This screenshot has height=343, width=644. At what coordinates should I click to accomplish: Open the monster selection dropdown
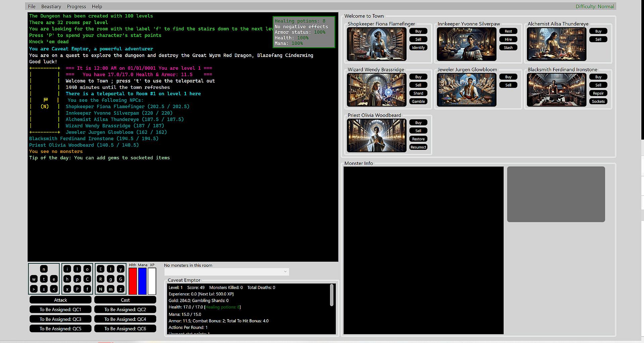coord(226,272)
